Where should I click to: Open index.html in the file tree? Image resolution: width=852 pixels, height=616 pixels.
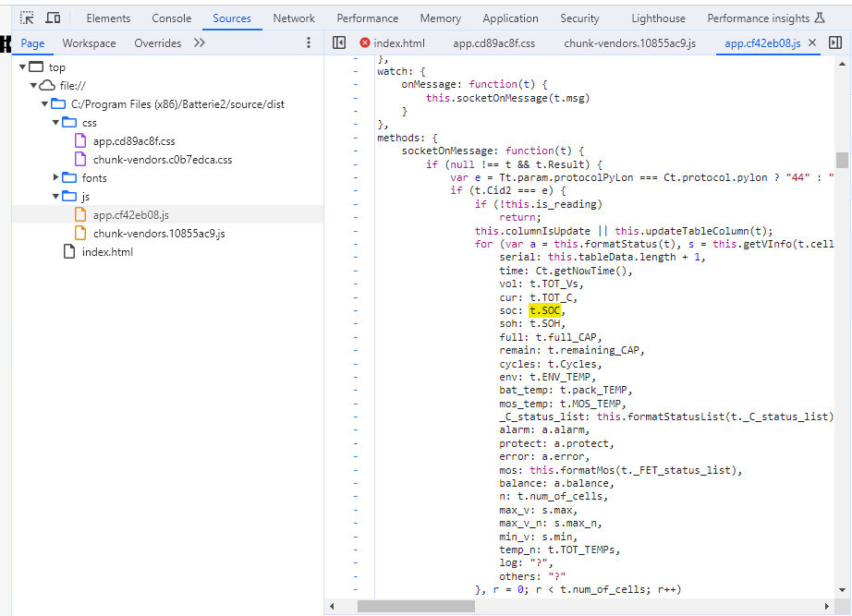click(x=107, y=252)
